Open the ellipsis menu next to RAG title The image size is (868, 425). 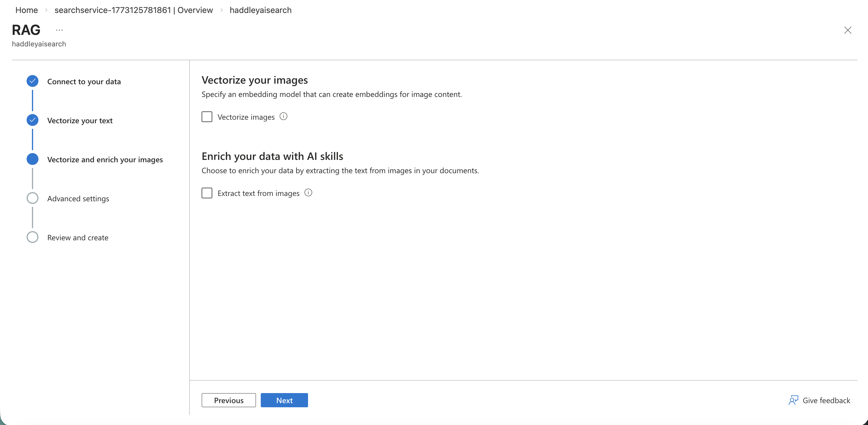point(59,30)
